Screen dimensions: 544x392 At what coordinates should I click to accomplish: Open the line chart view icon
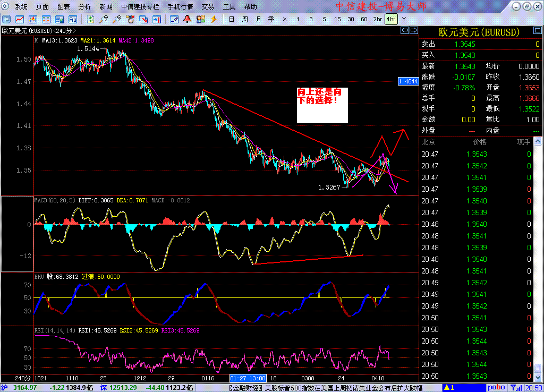pos(20,20)
